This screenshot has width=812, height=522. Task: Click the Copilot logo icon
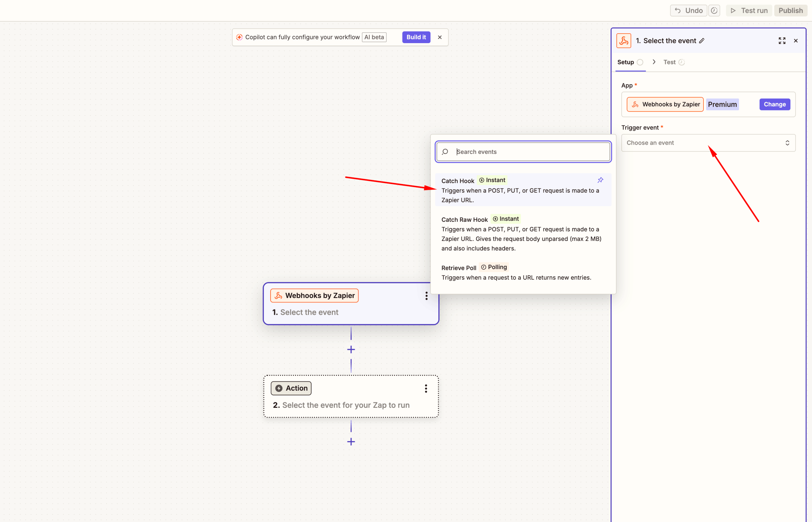pyautogui.click(x=239, y=37)
